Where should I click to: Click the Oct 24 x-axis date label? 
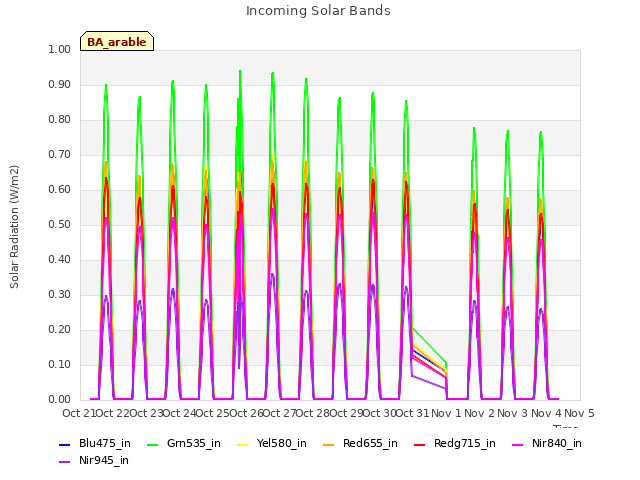tap(179, 413)
